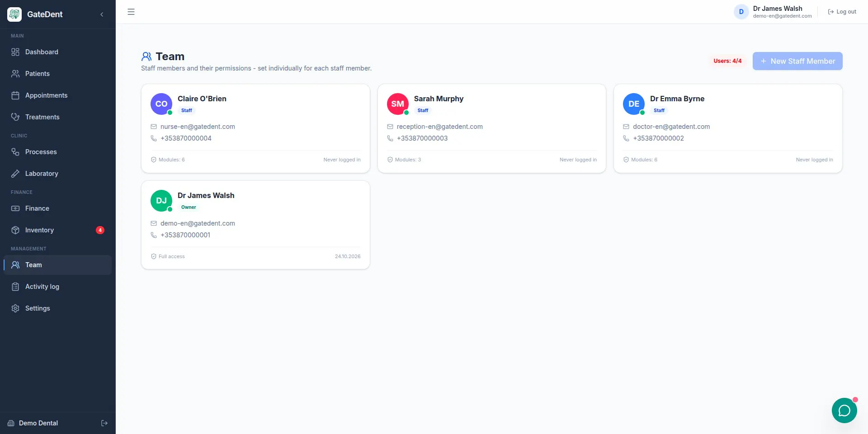Open the Dashboard page
The image size is (868, 434).
click(58, 52)
